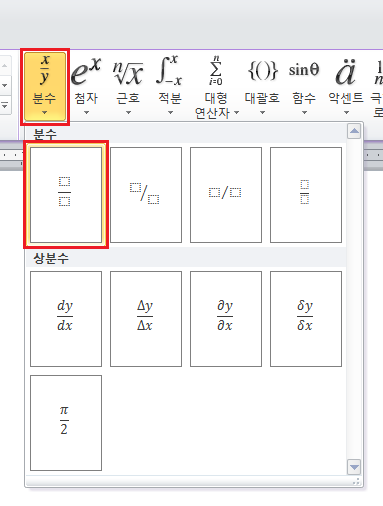Expand the 악센트 dropdown arrow

click(x=346, y=113)
